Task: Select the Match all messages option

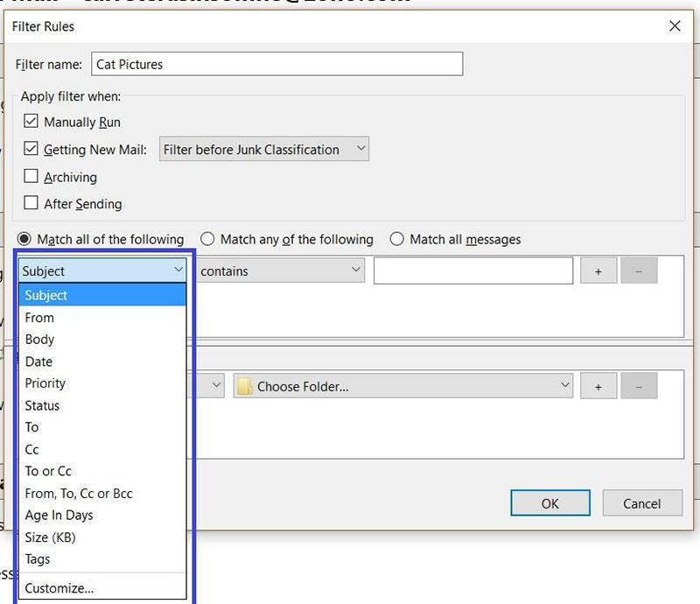Action: (397, 239)
